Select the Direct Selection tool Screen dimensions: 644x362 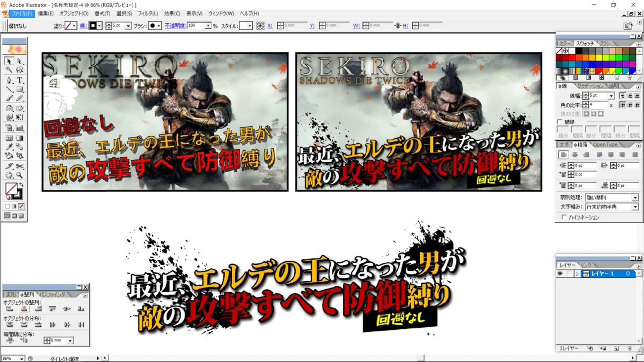(x=19, y=61)
